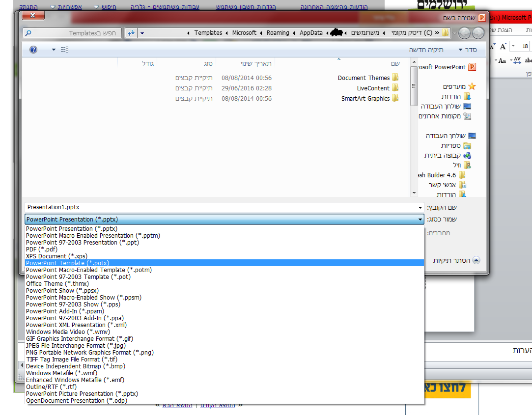The height and width of the screenshot is (415, 532).
Task: Click Microsoft in the address path
Action: pos(244,33)
